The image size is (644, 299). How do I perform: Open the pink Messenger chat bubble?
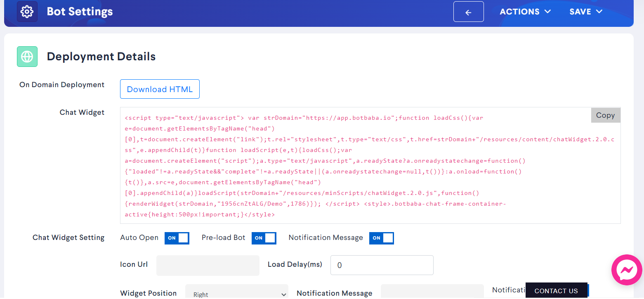click(627, 270)
